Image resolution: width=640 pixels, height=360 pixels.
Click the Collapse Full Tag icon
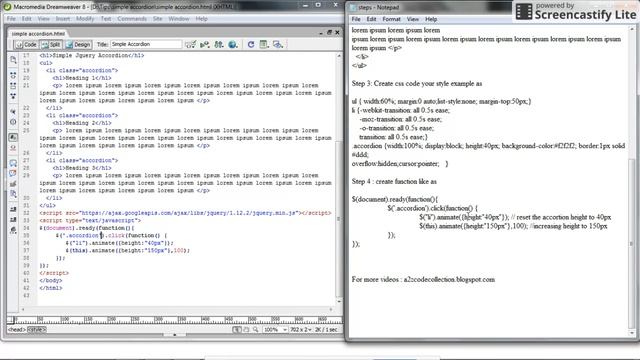pos(13,76)
